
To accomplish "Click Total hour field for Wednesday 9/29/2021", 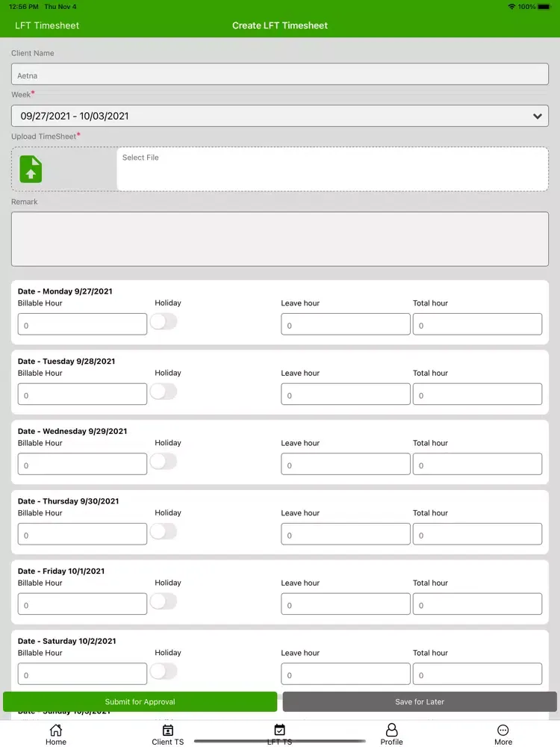I will [477, 464].
